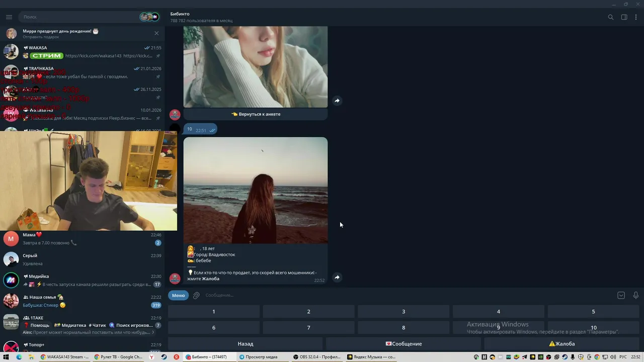Switch to Просмотр медиа taskbar window
The height and width of the screenshot is (362, 644).
coord(263,357)
